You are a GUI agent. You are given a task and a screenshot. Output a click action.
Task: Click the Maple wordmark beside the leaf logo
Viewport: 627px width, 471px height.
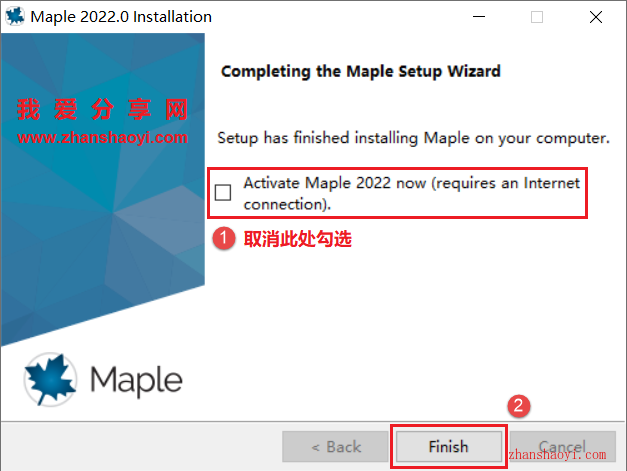coord(136,381)
